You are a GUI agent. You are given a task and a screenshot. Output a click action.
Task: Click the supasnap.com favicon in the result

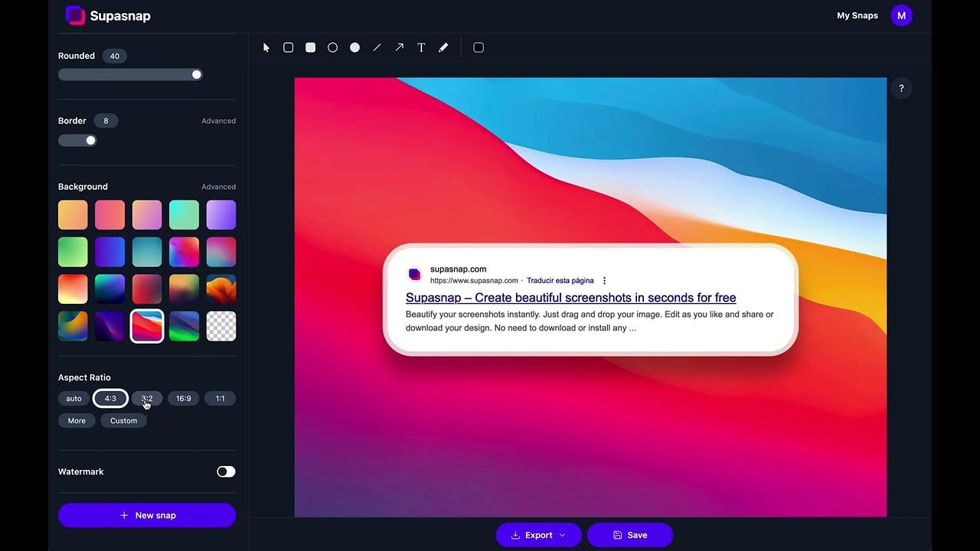click(x=414, y=274)
